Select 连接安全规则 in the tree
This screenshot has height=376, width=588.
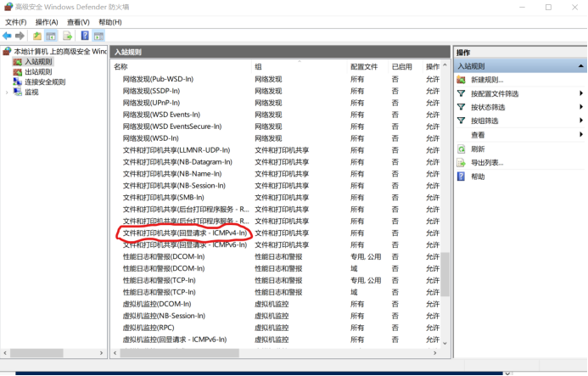[x=45, y=81]
